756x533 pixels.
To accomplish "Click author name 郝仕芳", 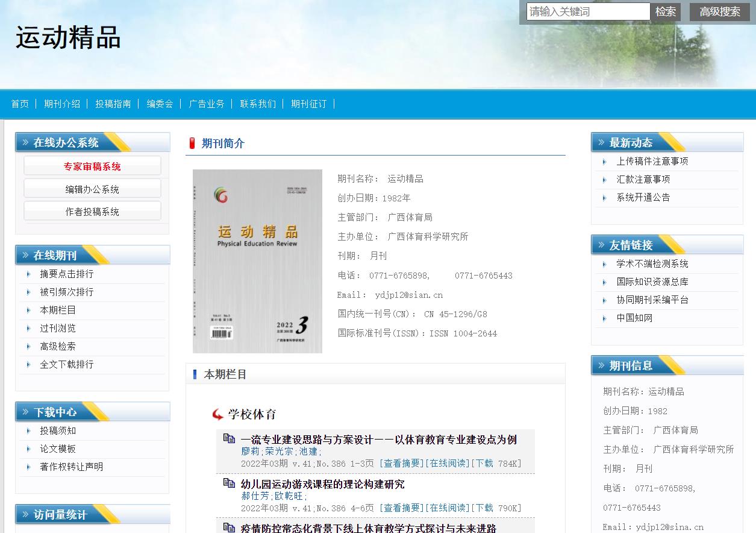I will pyautogui.click(x=255, y=496).
